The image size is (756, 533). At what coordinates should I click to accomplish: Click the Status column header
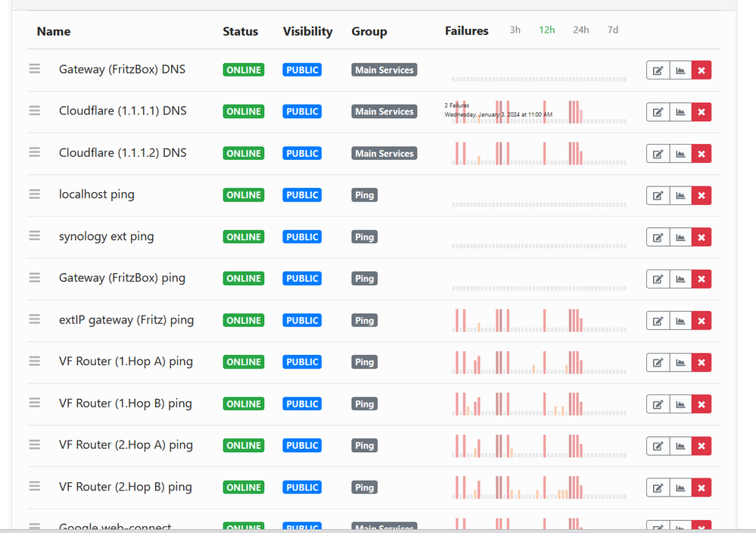pos(240,31)
